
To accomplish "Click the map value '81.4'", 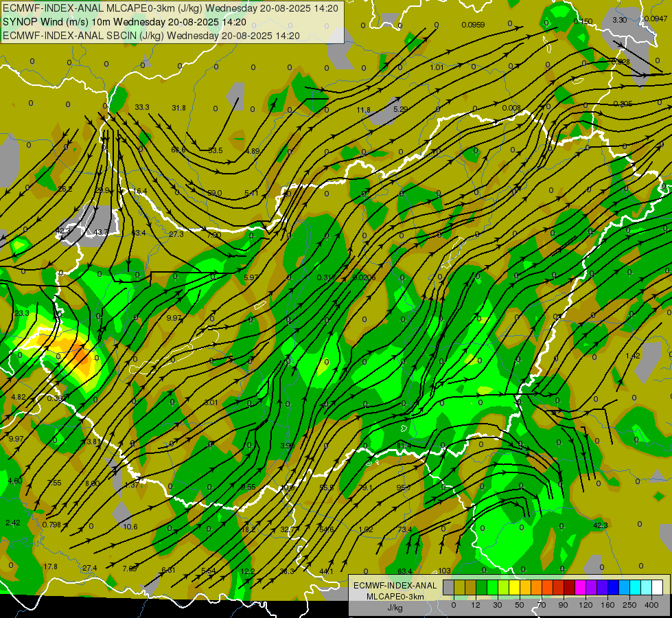I will (404, 446).
